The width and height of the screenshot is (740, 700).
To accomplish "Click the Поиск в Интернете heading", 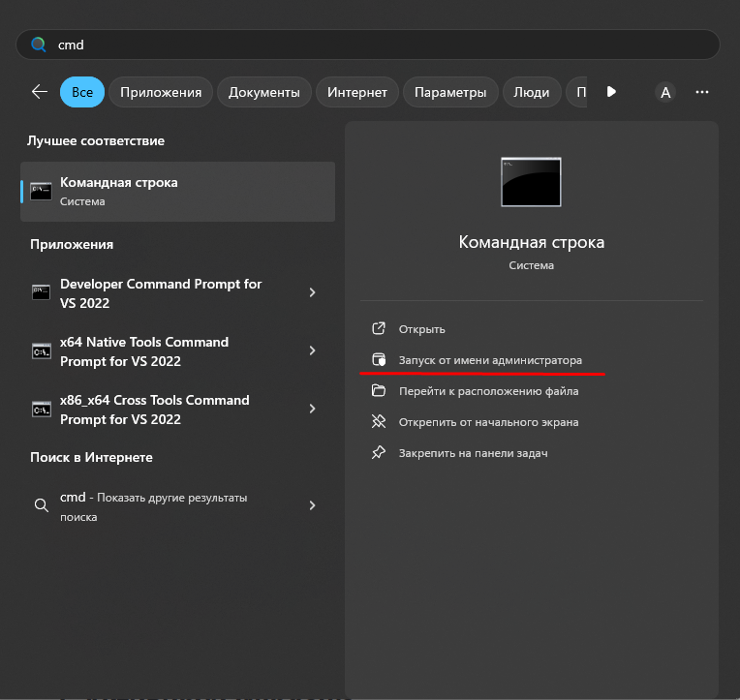I will 92,457.
